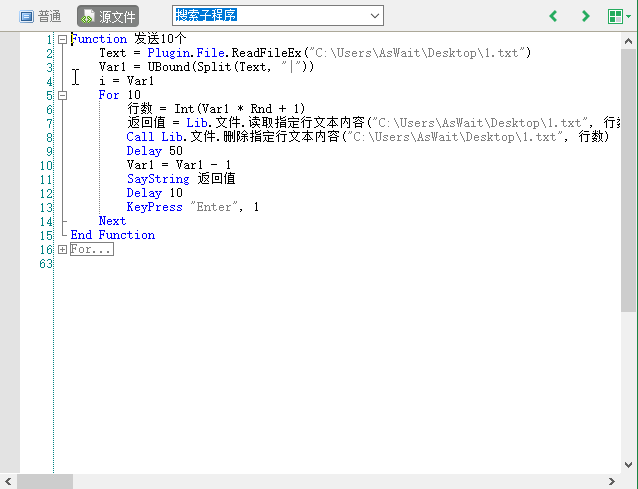The image size is (638, 489).
Task: Click the horizontal scrollbar left arrow
Action: [9, 481]
